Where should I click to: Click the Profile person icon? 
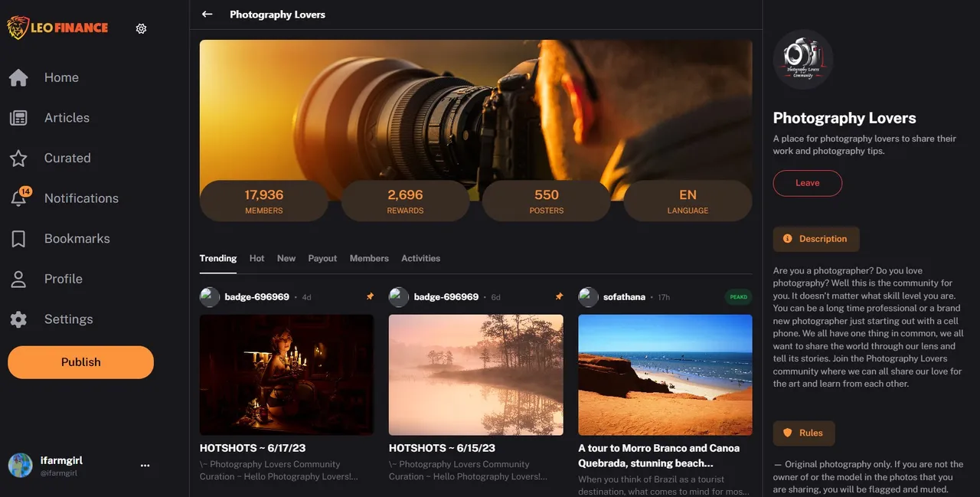[x=18, y=280]
